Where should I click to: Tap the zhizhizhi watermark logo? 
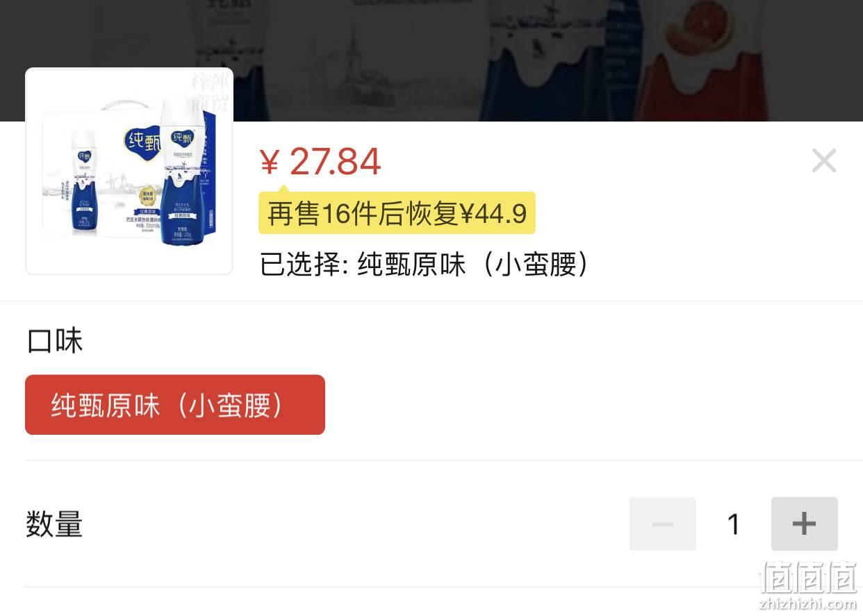tap(807, 576)
